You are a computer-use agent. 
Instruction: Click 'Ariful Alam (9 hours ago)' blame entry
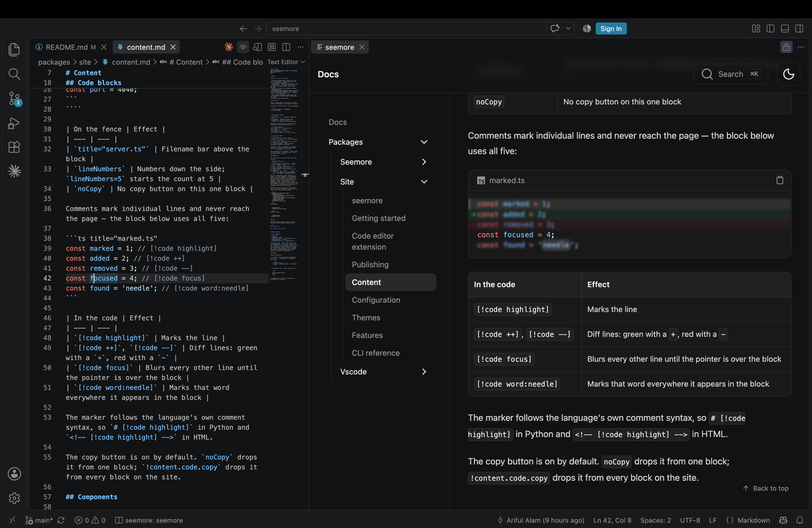pyautogui.click(x=540, y=520)
